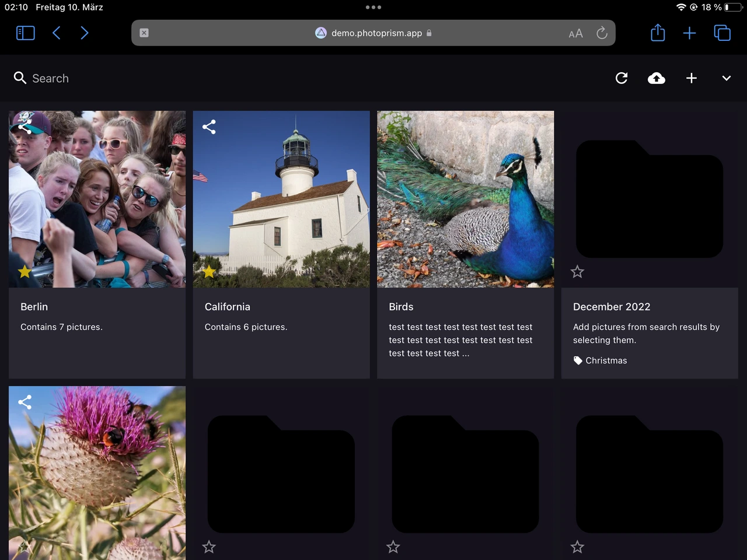This screenshot has height=560, width=747.
Task: Click 'Contains 6 pictures.' description
Action: click(246, 327)
